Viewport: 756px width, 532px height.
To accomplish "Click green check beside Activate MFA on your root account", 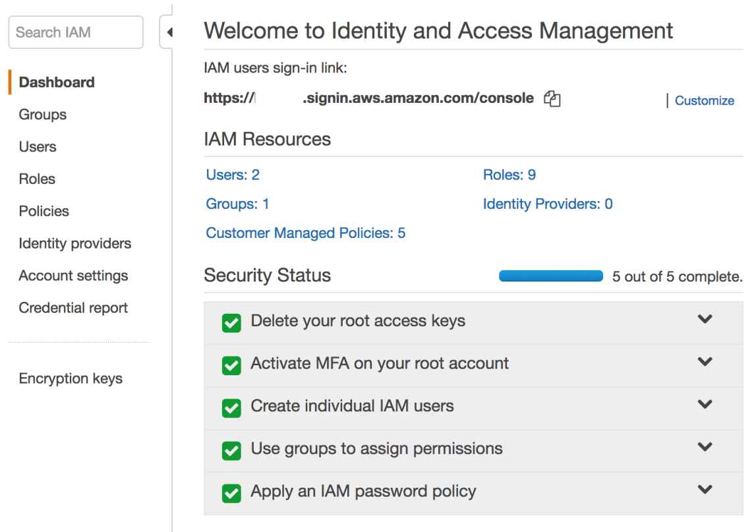I will [x=231, y=365].
